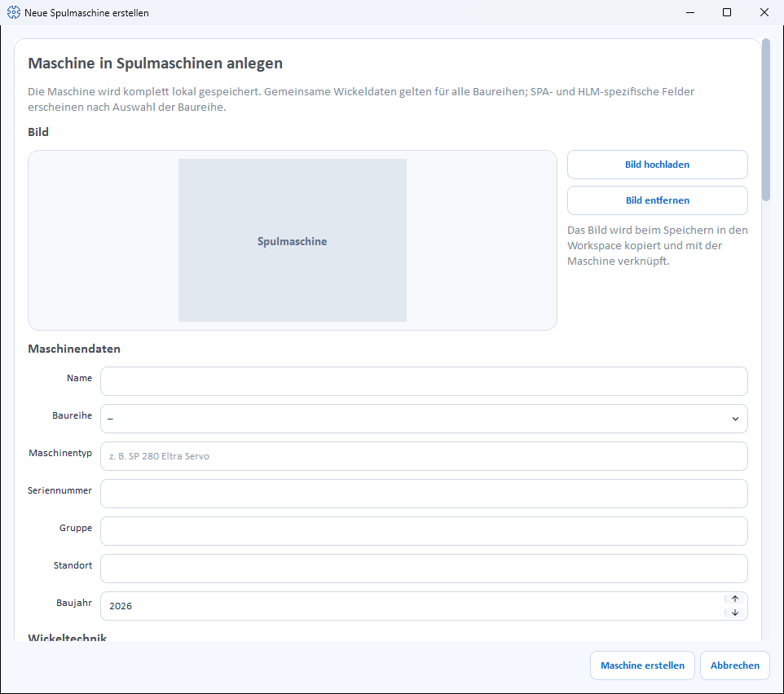784x694 pixels.
Task: Open the Baureihe dropdown chevron
Action: tap(735, 419)
